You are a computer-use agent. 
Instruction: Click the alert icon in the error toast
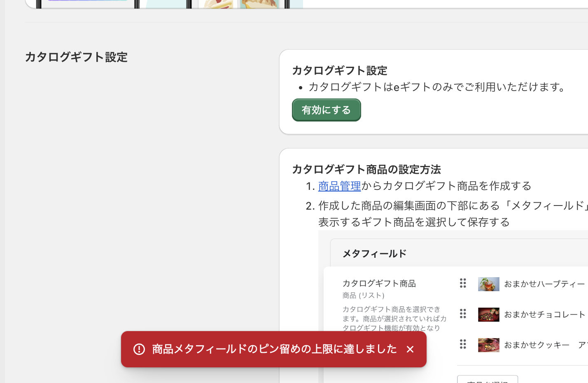click(x=139, y=349)
